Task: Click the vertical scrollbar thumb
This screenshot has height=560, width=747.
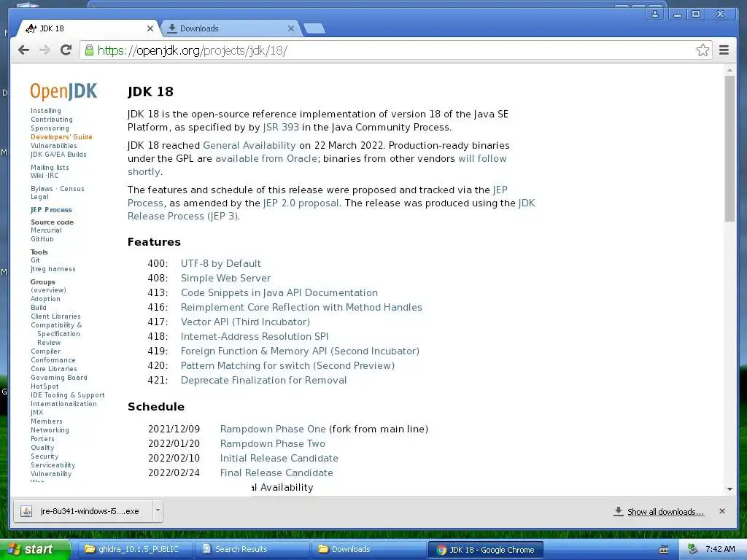Action: (729, 147)
